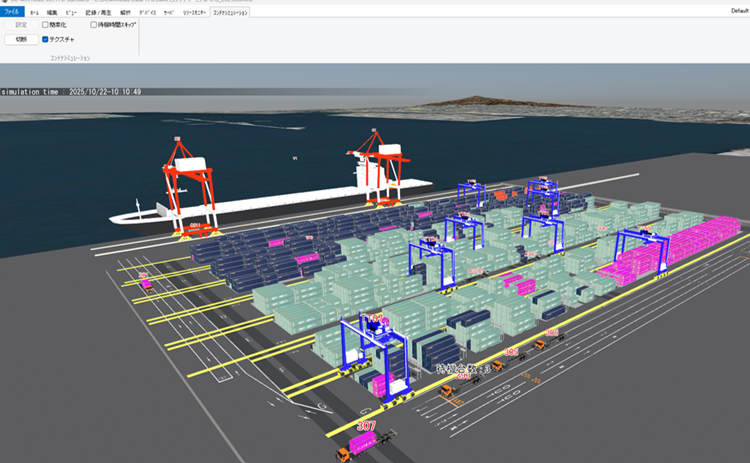
Task: Uncheck the テクスチャ checkbox
Action: click(45, 39)
